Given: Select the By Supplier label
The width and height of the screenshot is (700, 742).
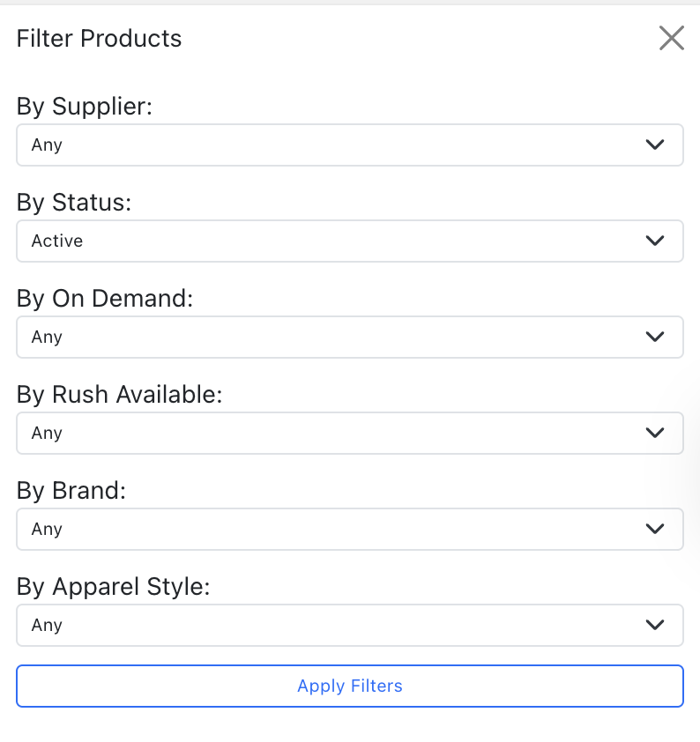Looking at the screenshot, I should [x=84, y=106].
